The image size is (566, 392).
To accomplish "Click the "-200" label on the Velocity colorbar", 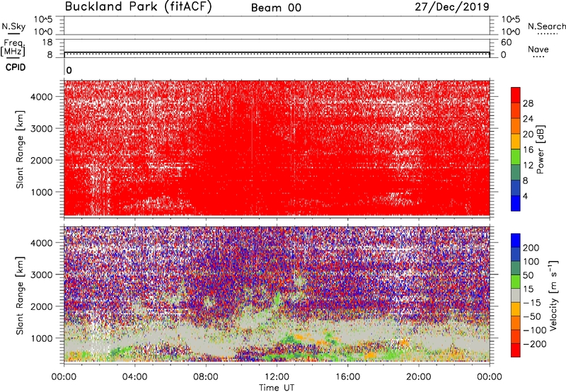I will pyautogui.click(x=534, y=345).
